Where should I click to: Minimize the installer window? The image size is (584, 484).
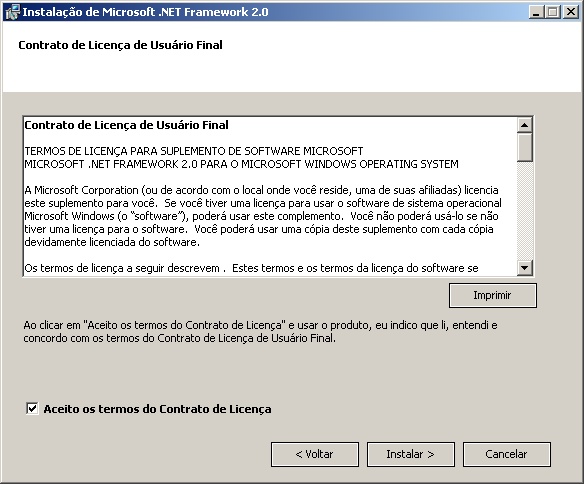(536, 12)
